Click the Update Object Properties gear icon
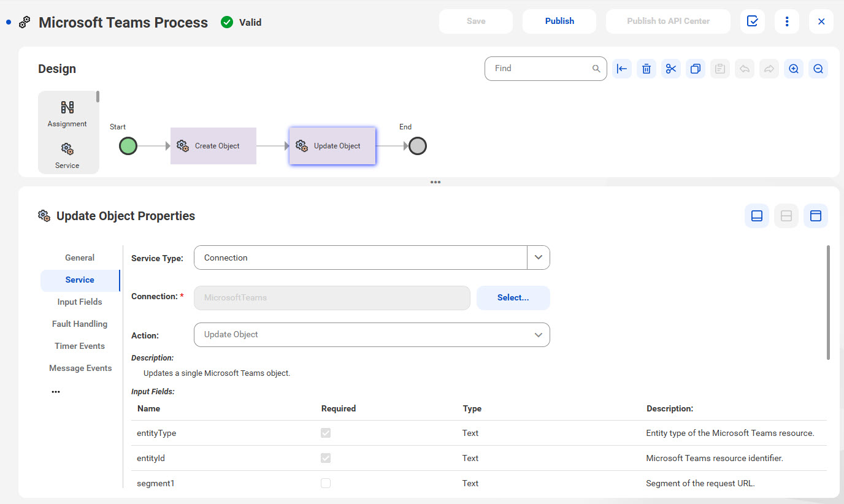 click(x=44, y=216)
